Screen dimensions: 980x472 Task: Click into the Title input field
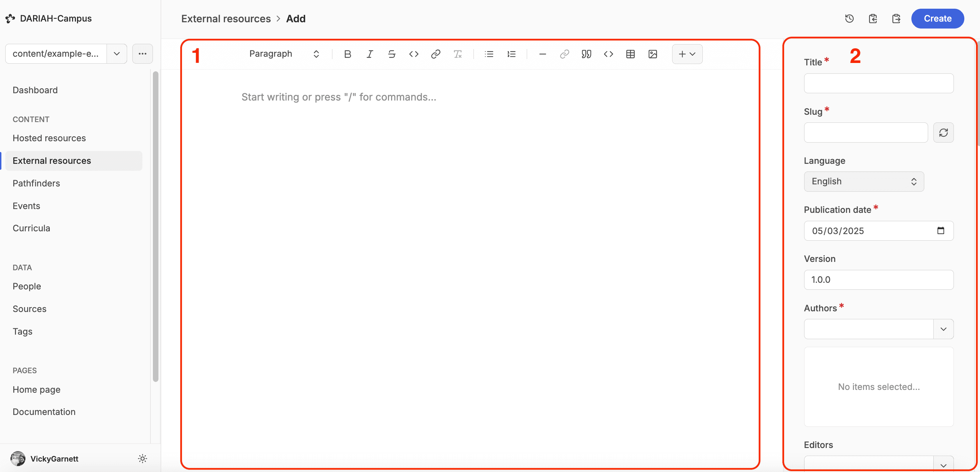point(878,83)
